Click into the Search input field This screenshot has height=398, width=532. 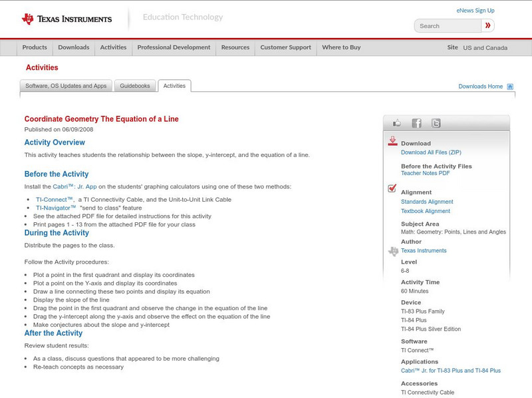[x=448, y=26]
